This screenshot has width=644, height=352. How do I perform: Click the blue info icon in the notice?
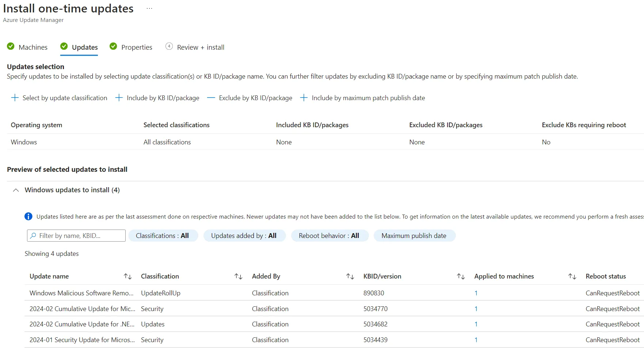tap(28, 216)
